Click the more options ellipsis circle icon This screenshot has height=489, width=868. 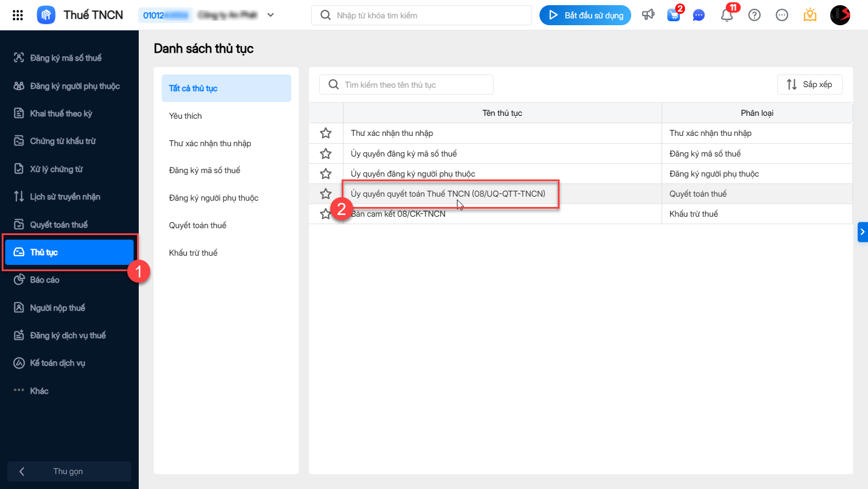782,15
